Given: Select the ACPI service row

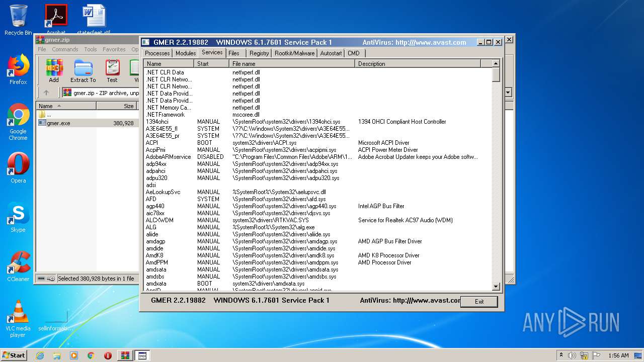Looking at the screenshot, I should point(317,143).
